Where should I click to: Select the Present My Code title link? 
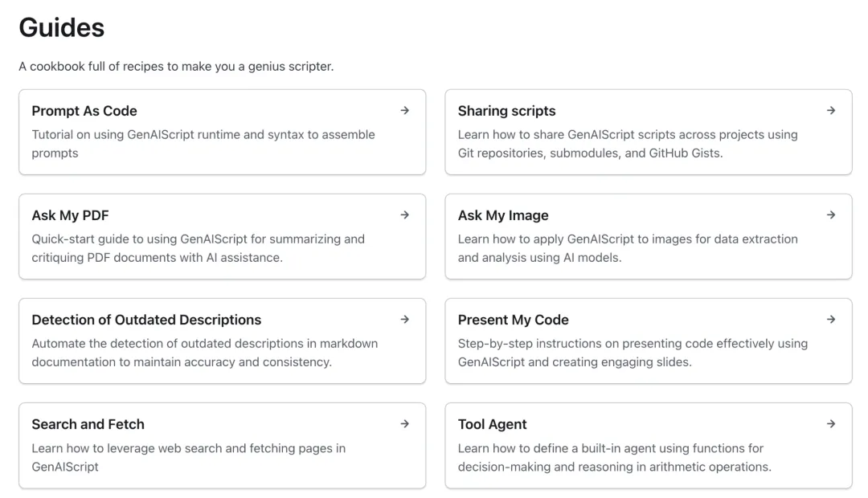513,320
